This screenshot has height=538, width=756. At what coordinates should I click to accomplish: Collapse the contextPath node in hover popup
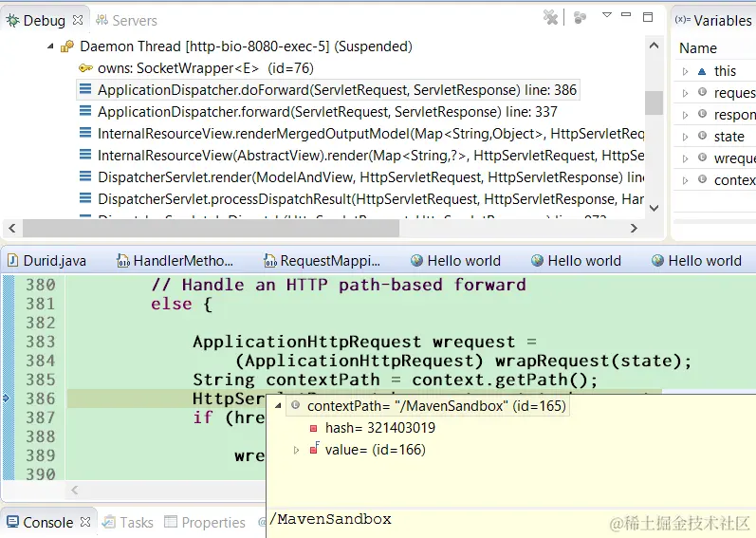pos(278,406)
